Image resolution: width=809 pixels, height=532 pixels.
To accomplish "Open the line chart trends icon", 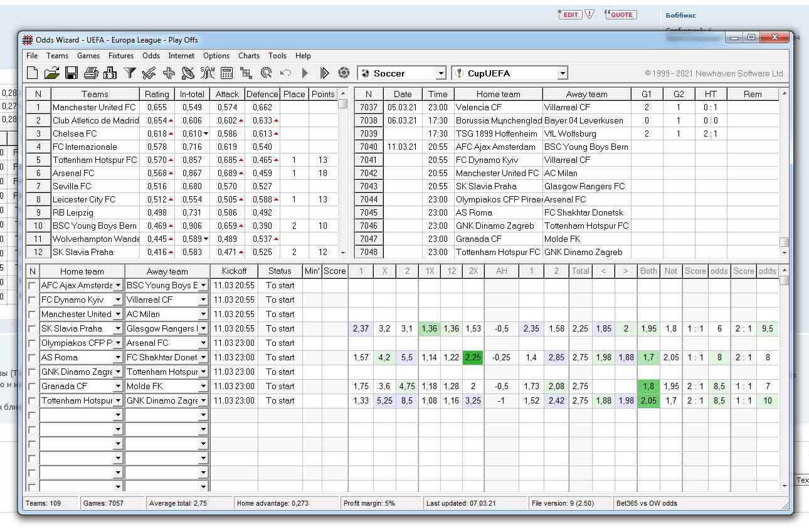I will coord(149,73).
